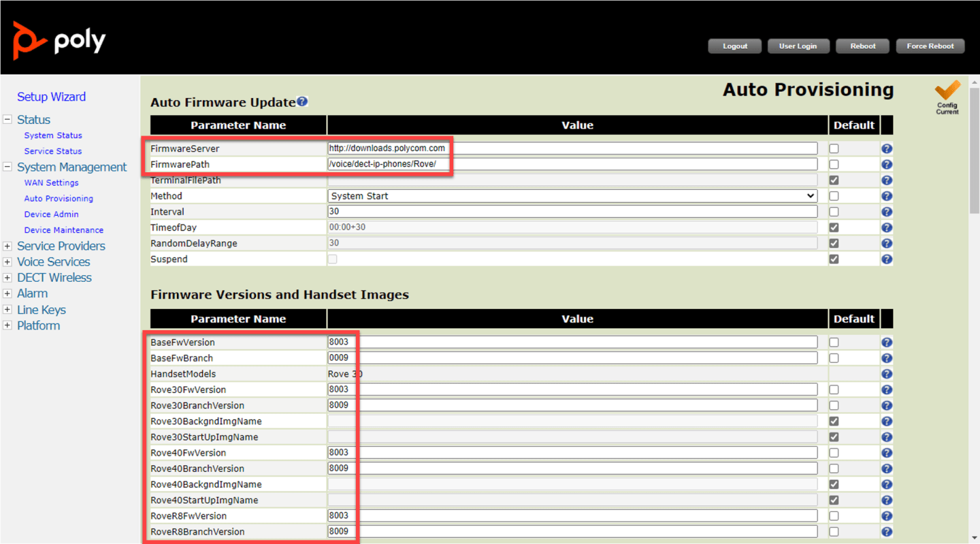Screen dimensions: 980x544
Task: Collapse the System Management section
Action: (7, 167)
